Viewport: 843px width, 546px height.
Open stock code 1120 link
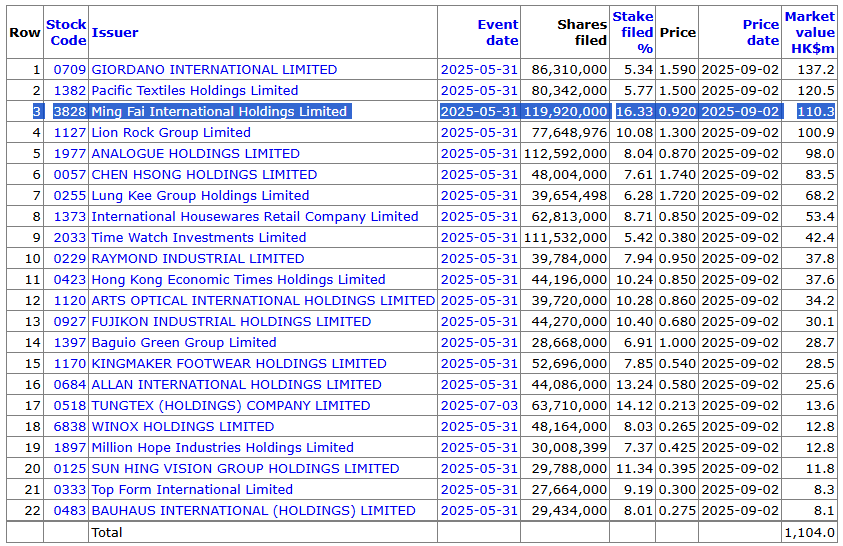[70, 300]
